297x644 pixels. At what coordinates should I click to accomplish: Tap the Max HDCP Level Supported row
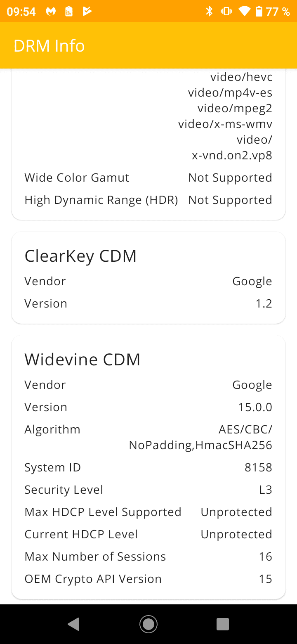148,512
